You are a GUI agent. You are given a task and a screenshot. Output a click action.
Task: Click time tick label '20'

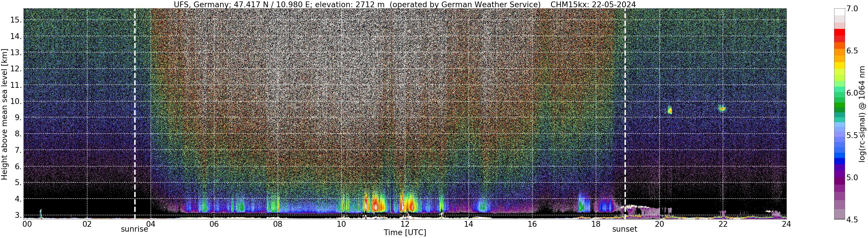(659, 224)
